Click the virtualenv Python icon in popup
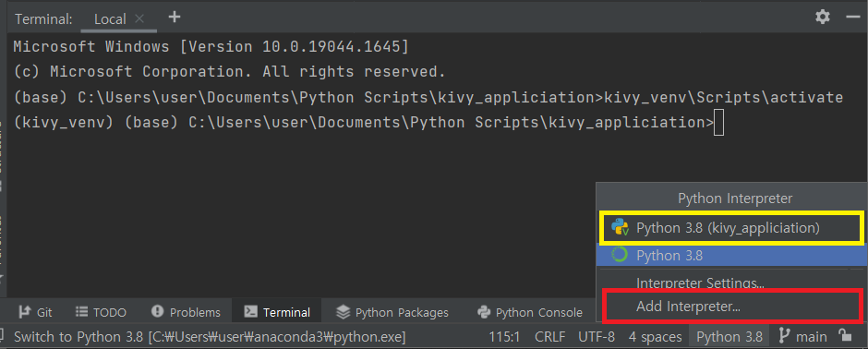 pyautogui.click(x=620, y=227)
